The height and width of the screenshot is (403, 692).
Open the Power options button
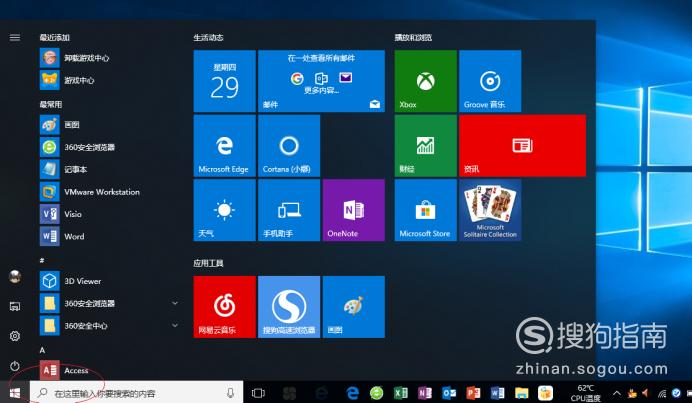click(x=15, y=366)
